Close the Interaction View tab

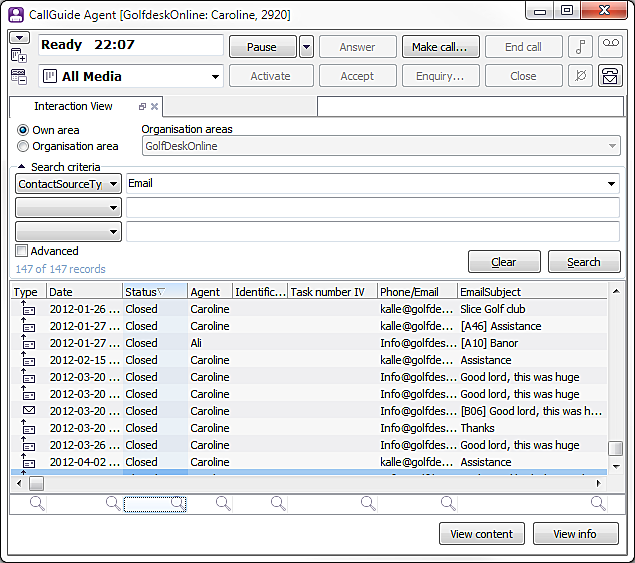coord(154,107)
